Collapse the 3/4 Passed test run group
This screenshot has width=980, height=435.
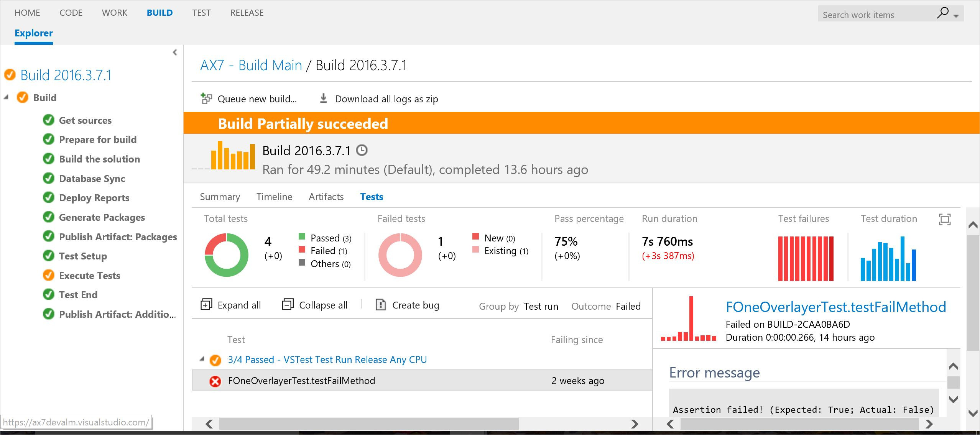(202, 359)
